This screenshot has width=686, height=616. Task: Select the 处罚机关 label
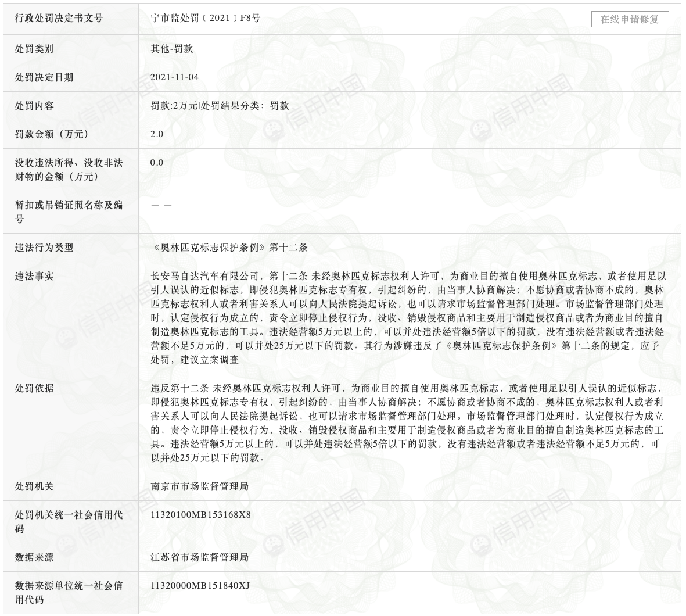(x=35, y=486)
